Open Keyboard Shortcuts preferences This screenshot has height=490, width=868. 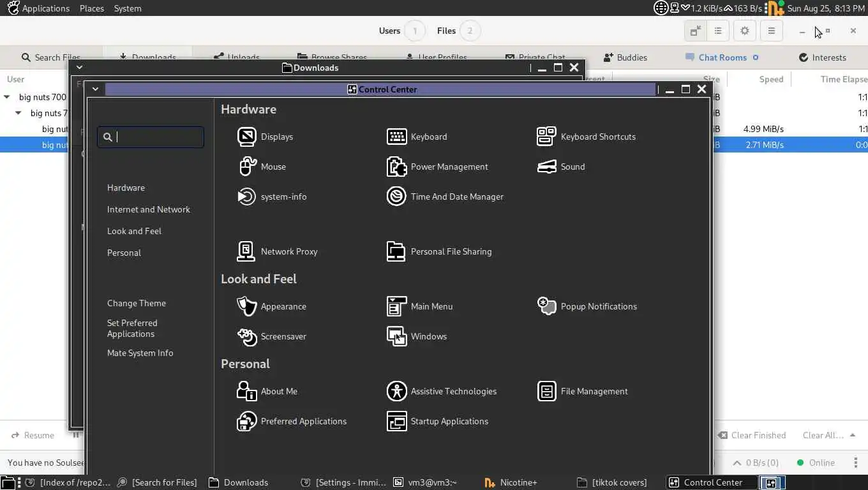[587, 137]
